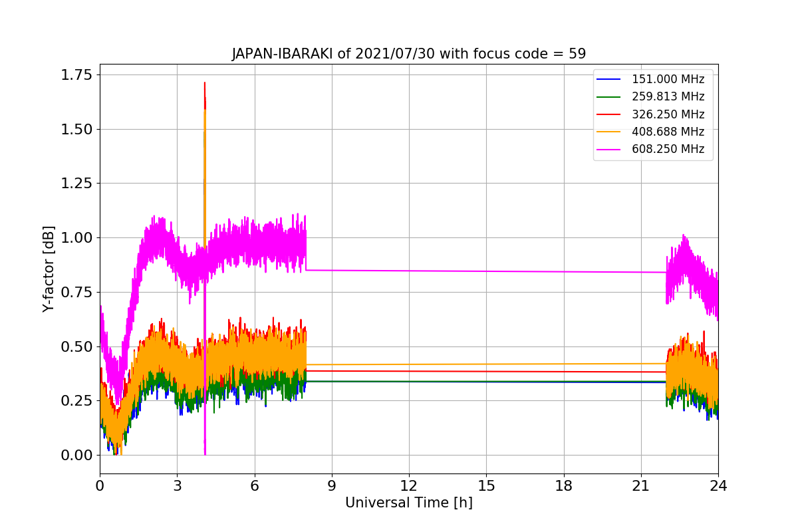Click the Y-factor [dB] axis label
This screenshot has width=798, height=532.
coord(48,269)
